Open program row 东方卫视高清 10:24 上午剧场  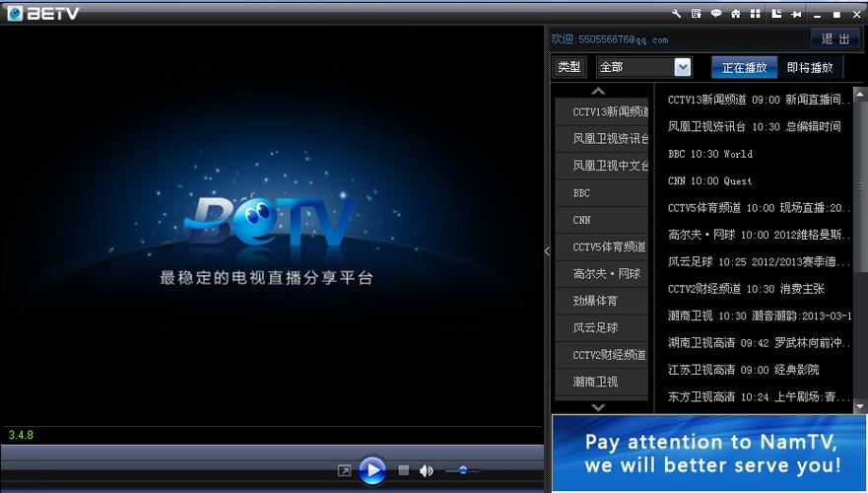click(x=759, y=396)
